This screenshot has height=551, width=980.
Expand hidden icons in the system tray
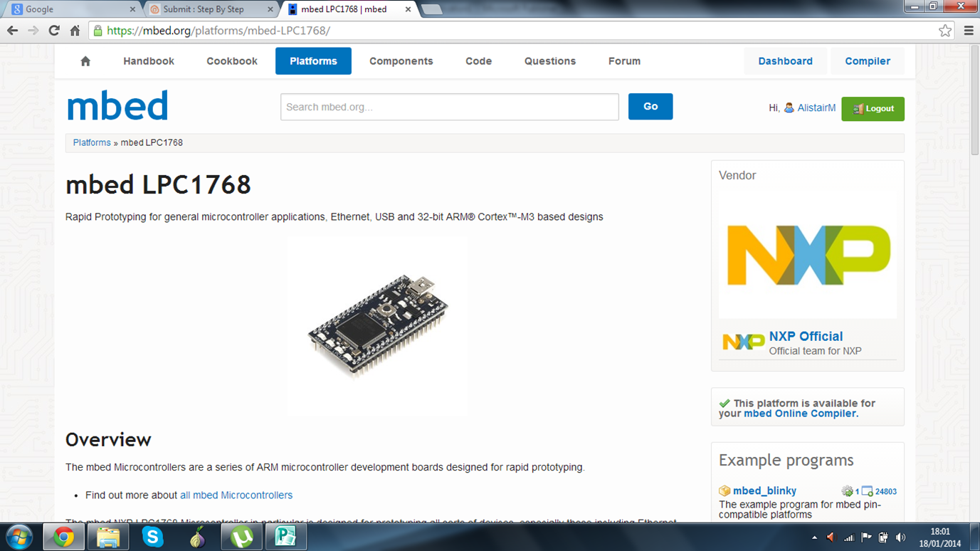(815, 537)
